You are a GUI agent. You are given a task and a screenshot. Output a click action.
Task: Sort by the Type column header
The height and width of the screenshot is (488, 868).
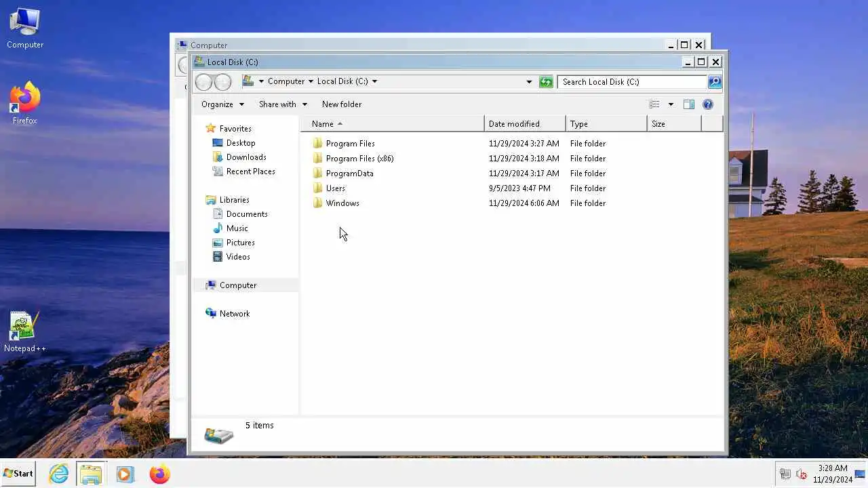[606, 124]
